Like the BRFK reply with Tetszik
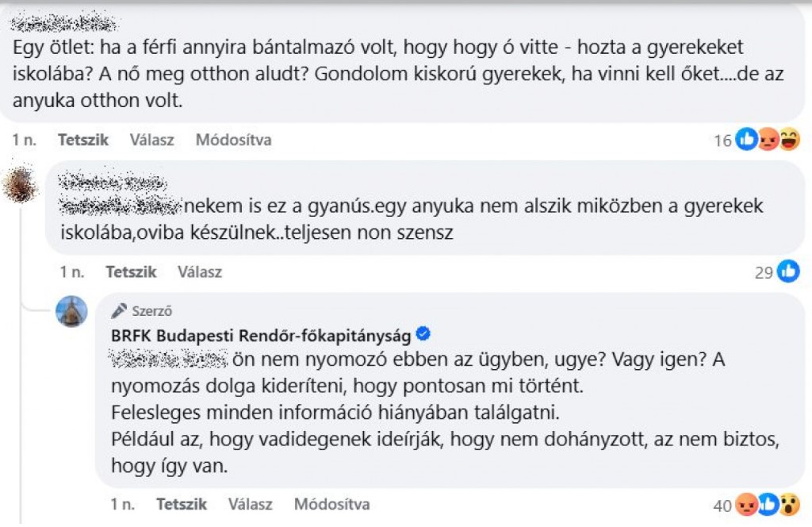812x527 pixels. (x=182, y=504)
